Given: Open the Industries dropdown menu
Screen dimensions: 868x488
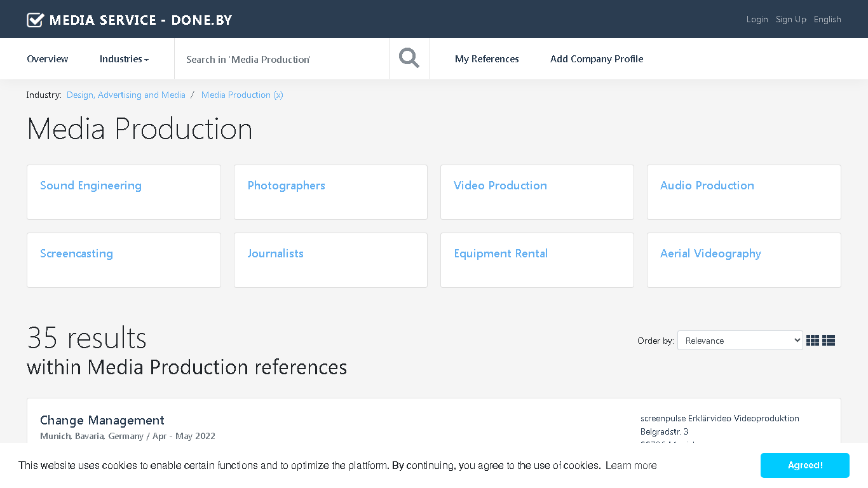Looking at the screenshot, I should coord(124,59).
